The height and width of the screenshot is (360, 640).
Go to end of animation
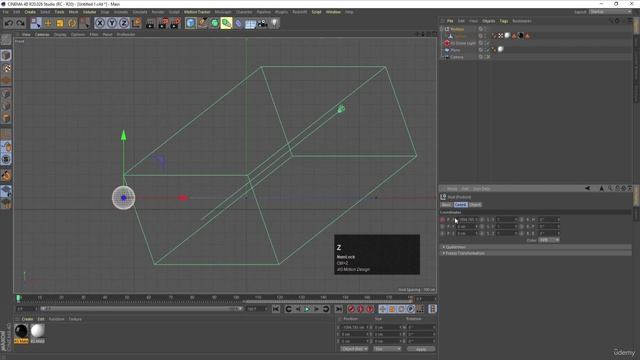point(338,309)
